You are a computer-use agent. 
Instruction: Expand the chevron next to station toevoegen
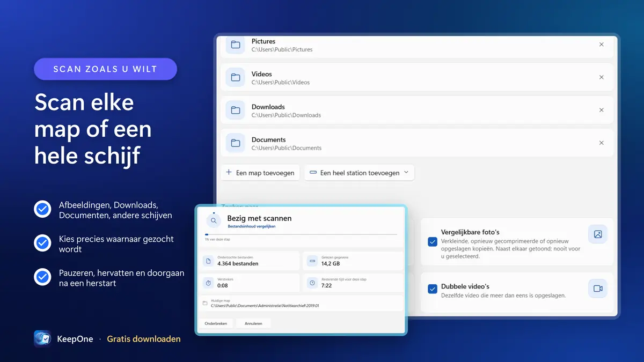(406, 172)
